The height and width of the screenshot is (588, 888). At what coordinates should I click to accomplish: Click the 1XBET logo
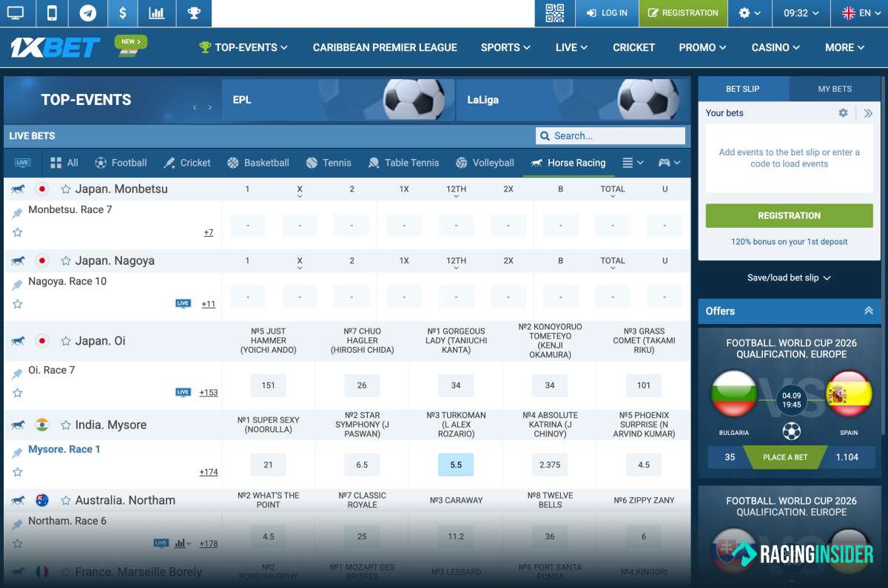point(55,47)
